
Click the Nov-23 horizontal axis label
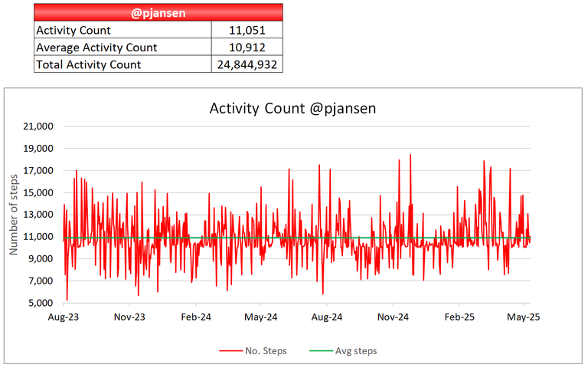[129, 317]
